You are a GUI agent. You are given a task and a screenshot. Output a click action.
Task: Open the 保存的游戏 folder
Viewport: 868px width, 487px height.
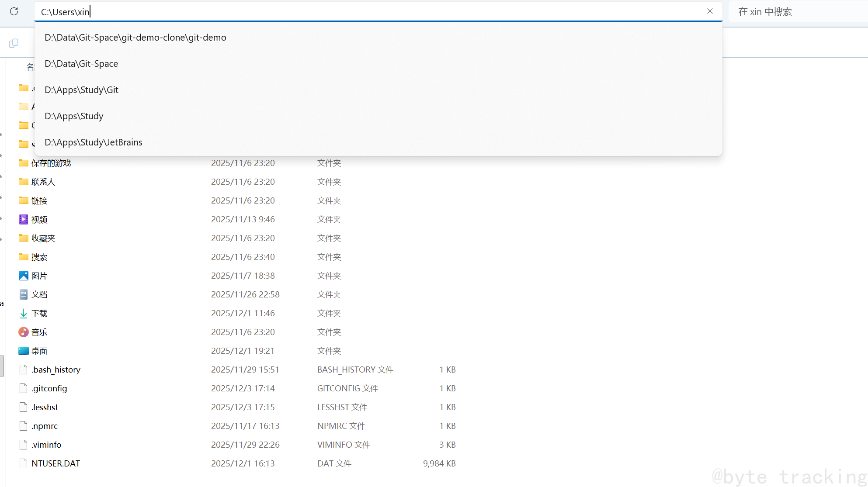[51, 163]
